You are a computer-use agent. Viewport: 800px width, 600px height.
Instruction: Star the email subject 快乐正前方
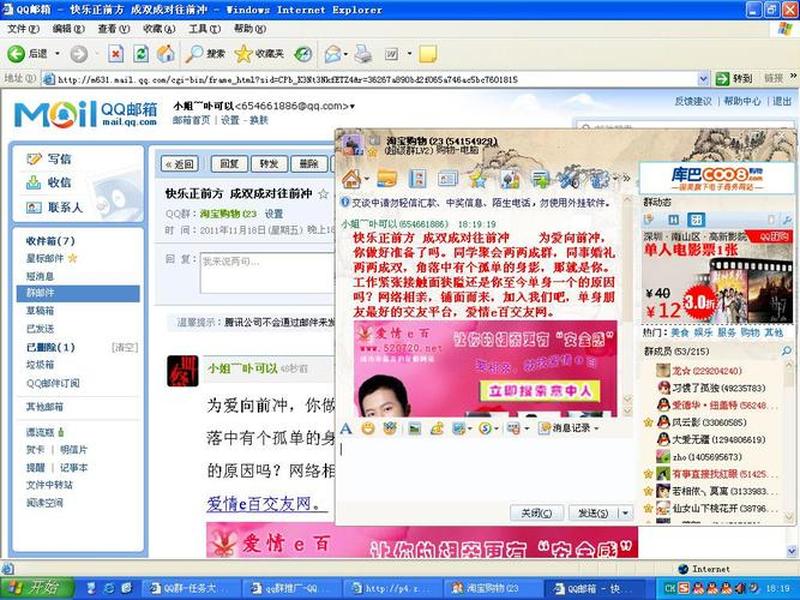323,194
